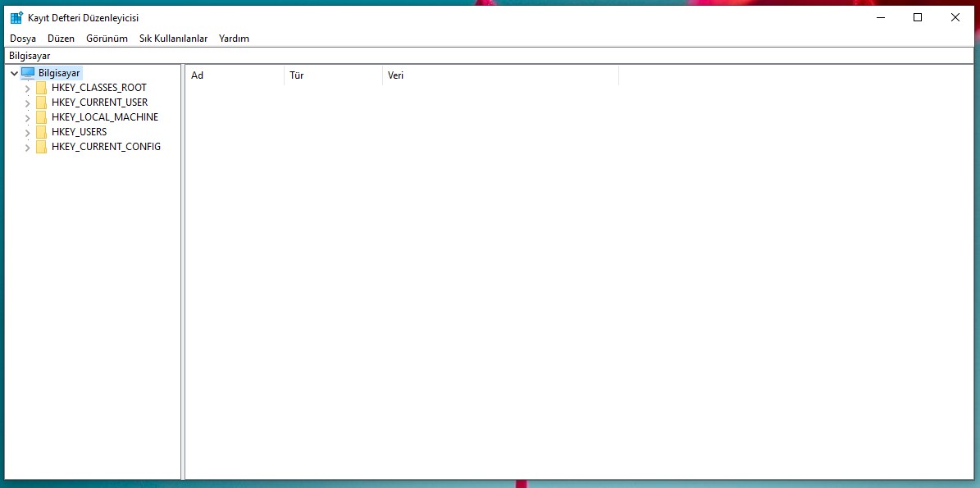The width and height of the screenshot is (980, 488).
Task: Open the Görünüm menu
Action: click(107, 39)
